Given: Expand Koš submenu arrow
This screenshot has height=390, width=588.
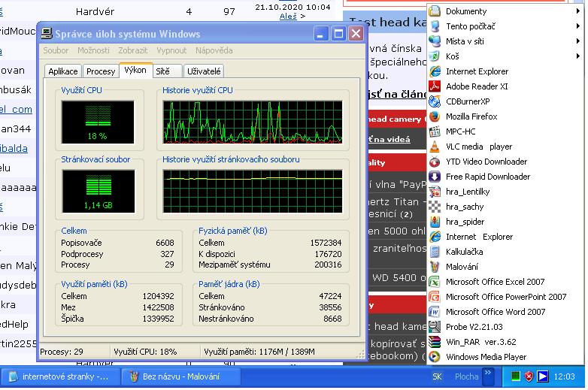Looking at the screenshot, I should [x=578, y=56].
